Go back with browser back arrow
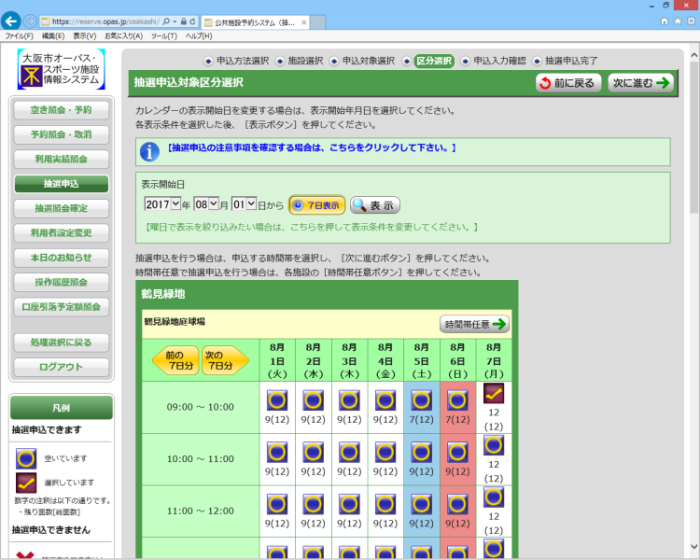 pyautogui.click(x=11, y=21)
